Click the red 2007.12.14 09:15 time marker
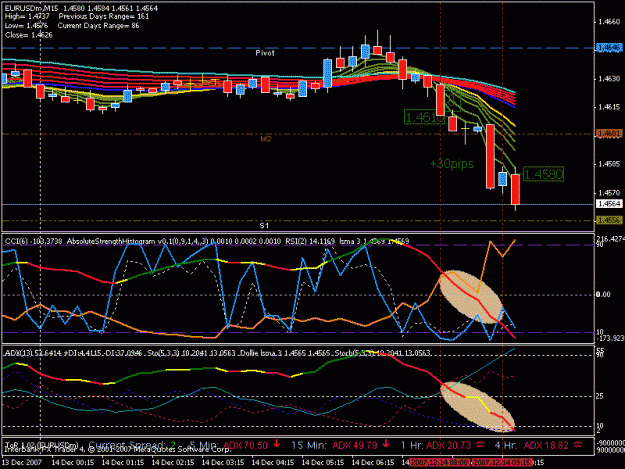 pyautogui.click(x=502, y=463)
